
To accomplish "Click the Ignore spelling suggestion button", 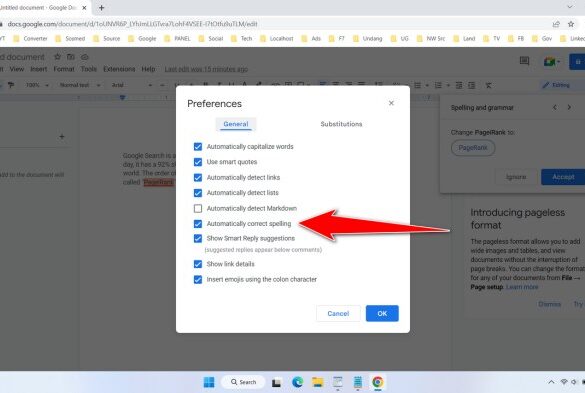I will click(x=516, y=177).
